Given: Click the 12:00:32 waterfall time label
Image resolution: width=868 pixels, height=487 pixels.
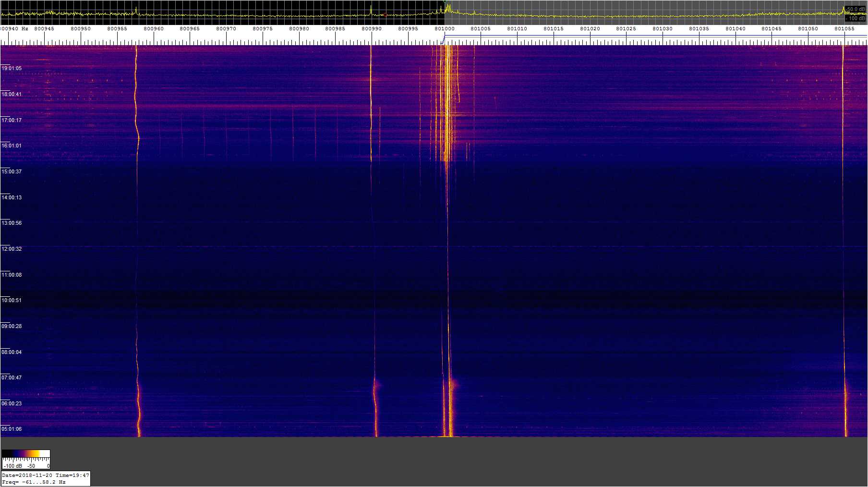Looking at the screenshot, I should pos(12,249).
